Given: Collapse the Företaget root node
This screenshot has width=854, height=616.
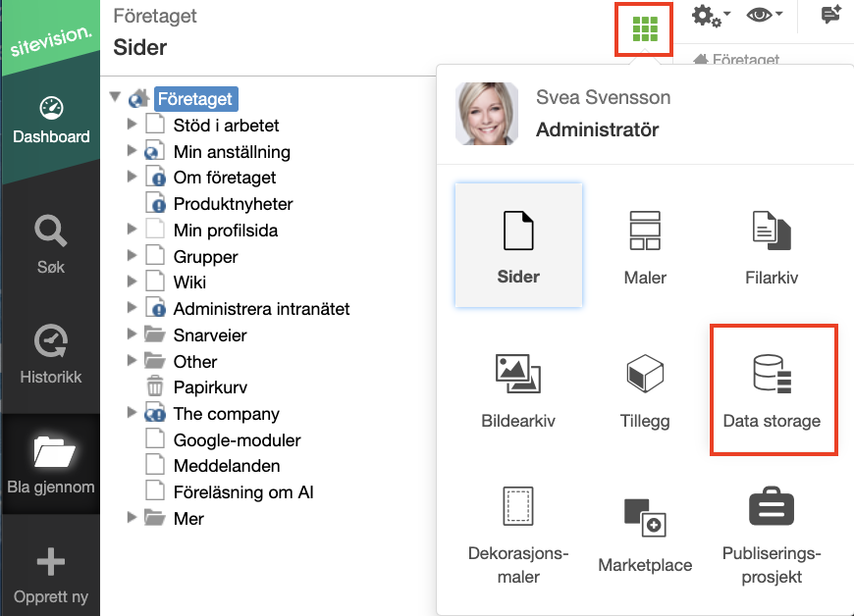Looking at the screenshot, I should (115, 97).
